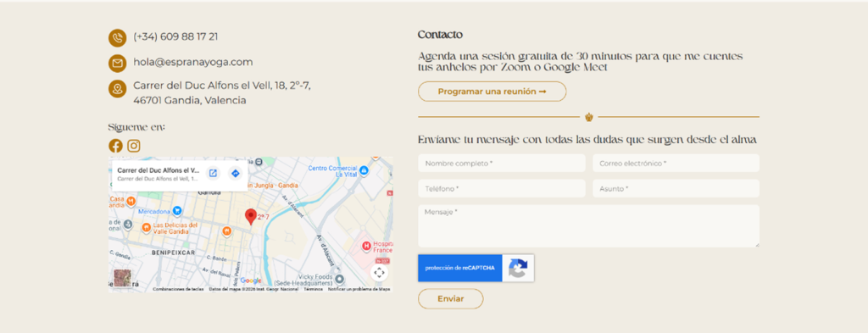868x333 pixels.
Task: Select the Asunto input field
Action: [676, 189]
